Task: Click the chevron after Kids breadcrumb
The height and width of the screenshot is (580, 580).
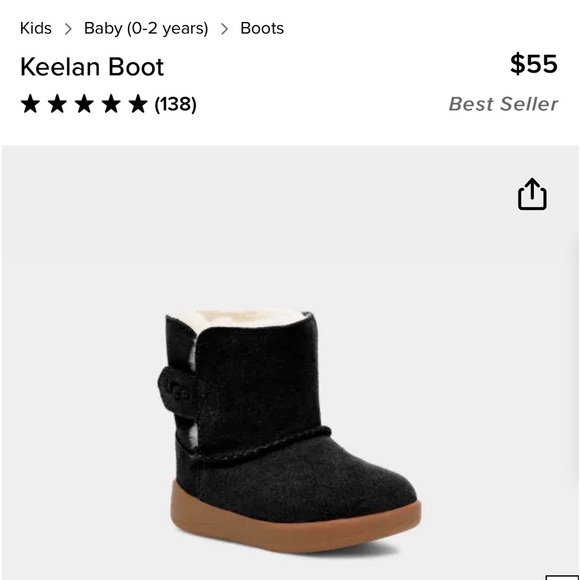Action: click(68, 28)
